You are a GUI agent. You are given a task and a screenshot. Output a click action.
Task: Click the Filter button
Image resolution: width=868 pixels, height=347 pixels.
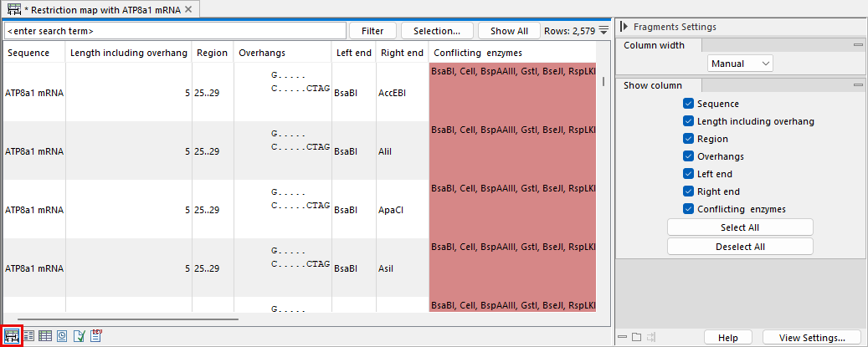point(373,31)
